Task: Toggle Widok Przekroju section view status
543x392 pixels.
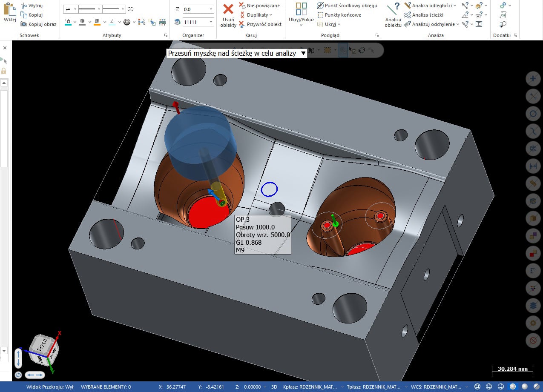Action: click(50, 387)
